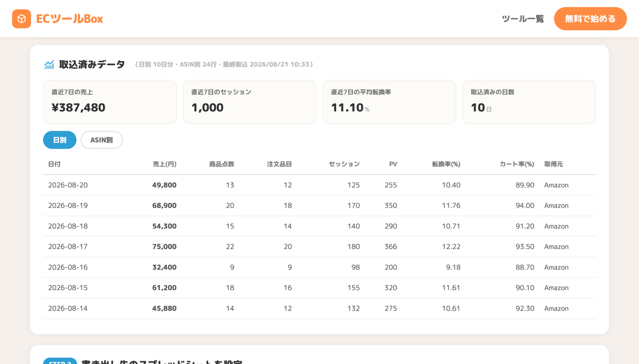
Task: Click the sales value 68,900
Action: (164, 205)
